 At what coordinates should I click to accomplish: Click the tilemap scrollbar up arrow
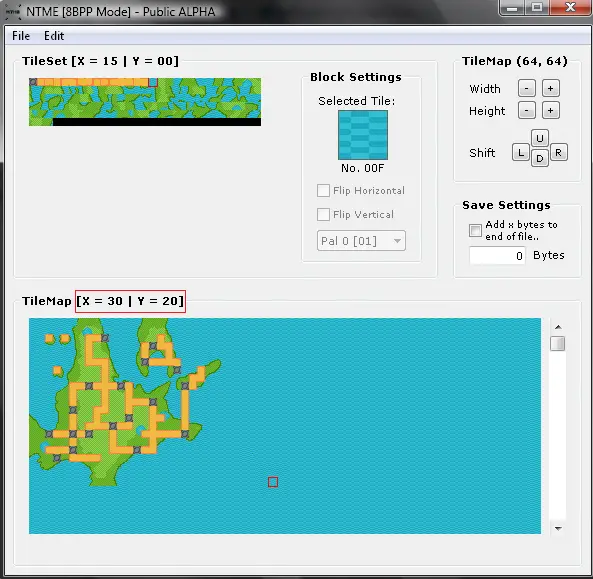pos(558,327)
